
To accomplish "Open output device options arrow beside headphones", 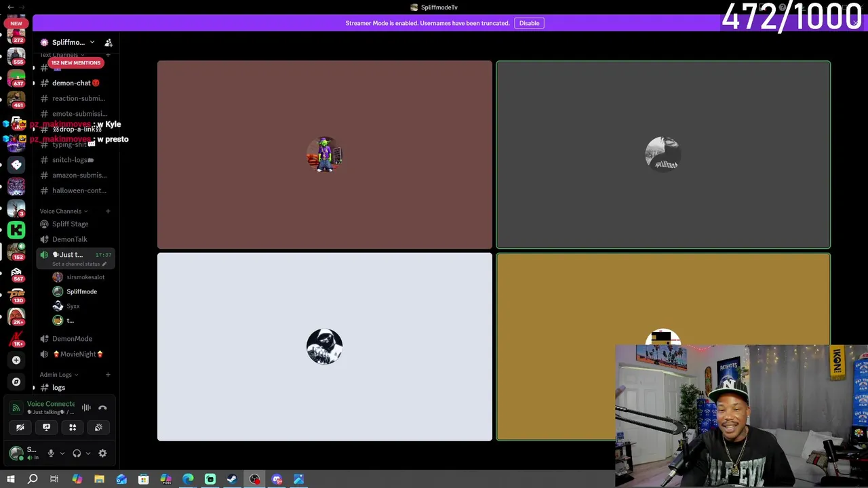I will (x=87, y=453).
